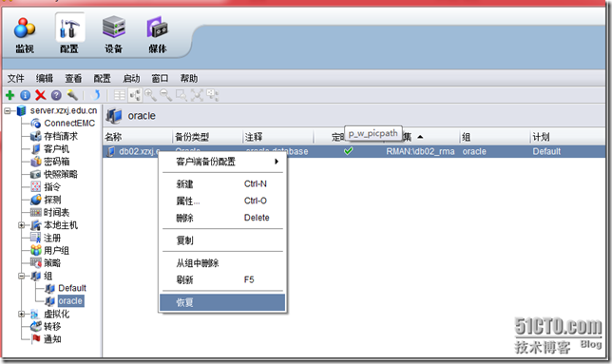
Task: Choose 删除 (Delete) from context menu
Action: [x=222, y=218]
